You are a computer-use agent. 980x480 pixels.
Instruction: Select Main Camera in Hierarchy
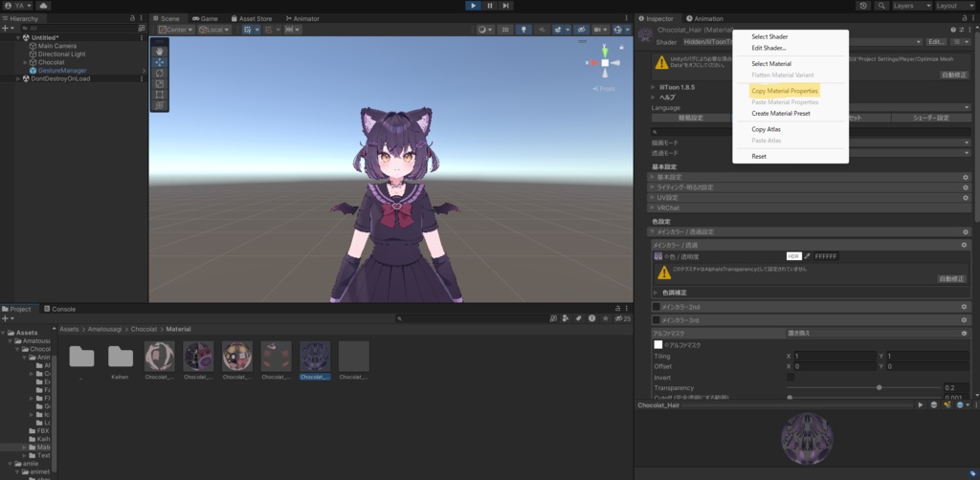point(56,46)
